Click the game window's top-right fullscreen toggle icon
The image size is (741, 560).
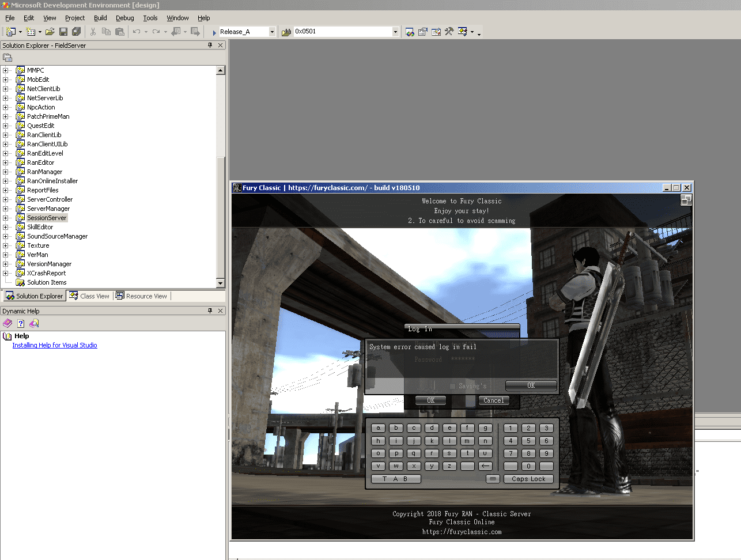[686, 200]
